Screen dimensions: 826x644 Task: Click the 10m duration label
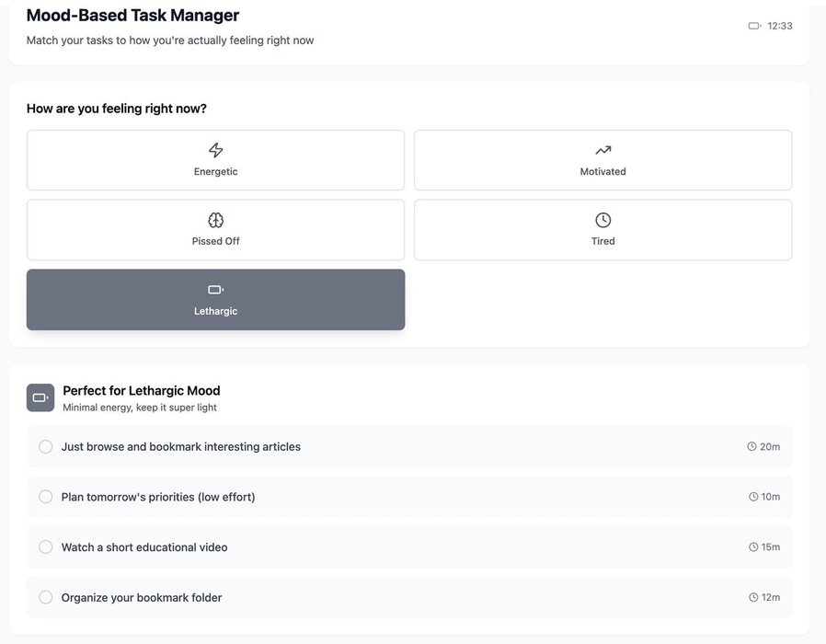pos(770,497)
